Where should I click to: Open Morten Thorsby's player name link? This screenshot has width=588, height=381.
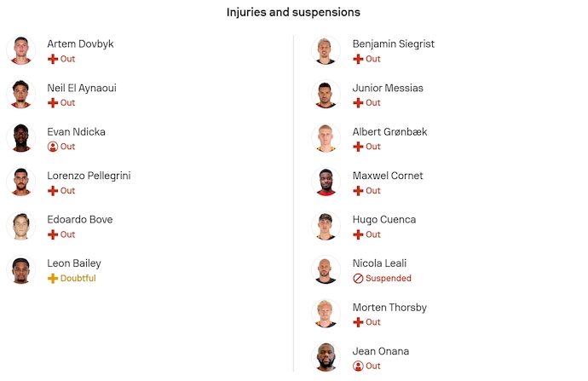pyautogui.click(x=389, y=308)
